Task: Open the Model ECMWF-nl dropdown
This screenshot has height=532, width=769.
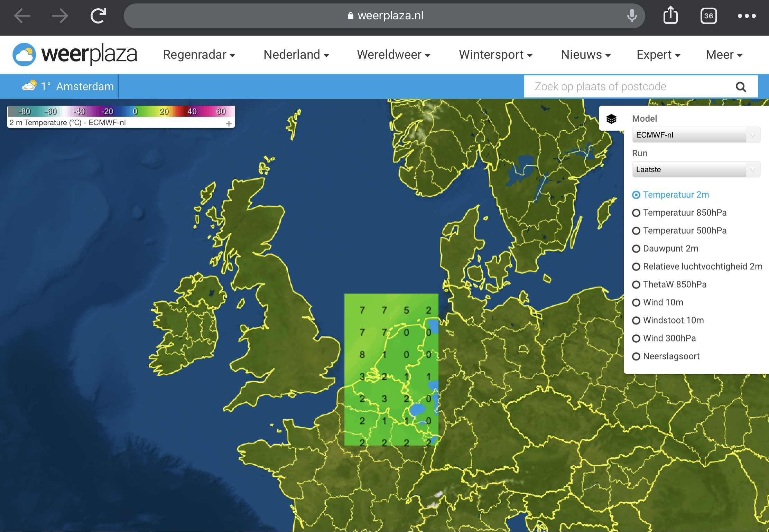Action: [696, 135]
